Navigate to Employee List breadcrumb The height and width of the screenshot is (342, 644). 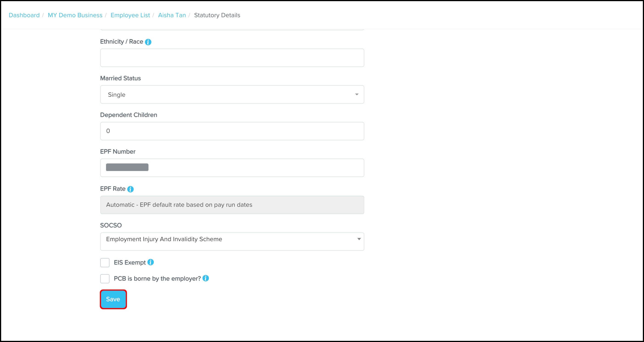click(130, 15)
